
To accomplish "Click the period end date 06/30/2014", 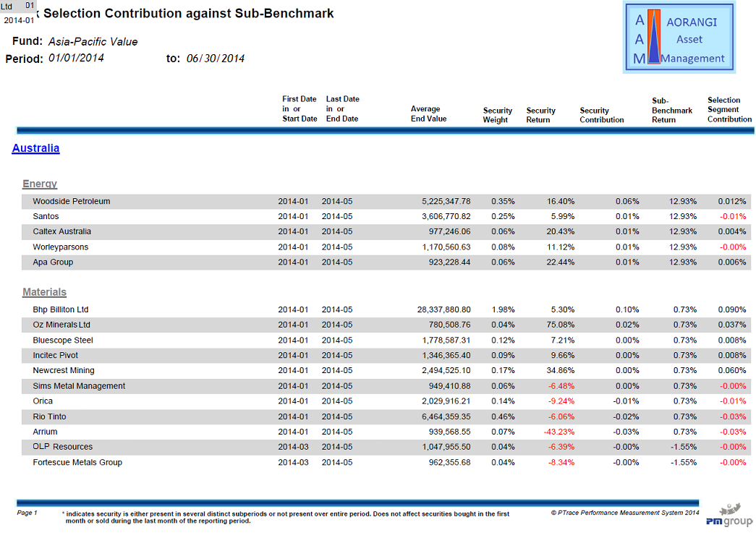I will pyautogui.click(x=215, y=59).
